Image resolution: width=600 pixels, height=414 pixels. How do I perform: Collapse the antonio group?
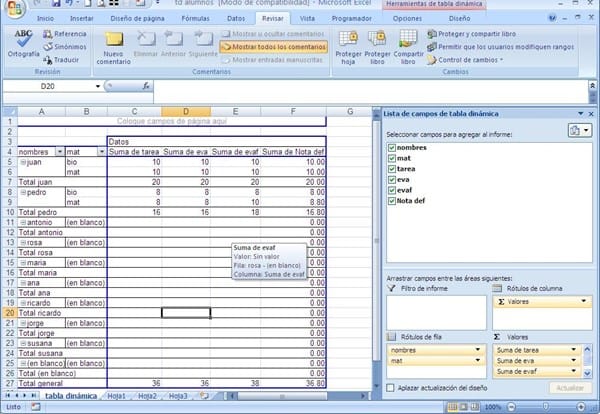[23, 222]
